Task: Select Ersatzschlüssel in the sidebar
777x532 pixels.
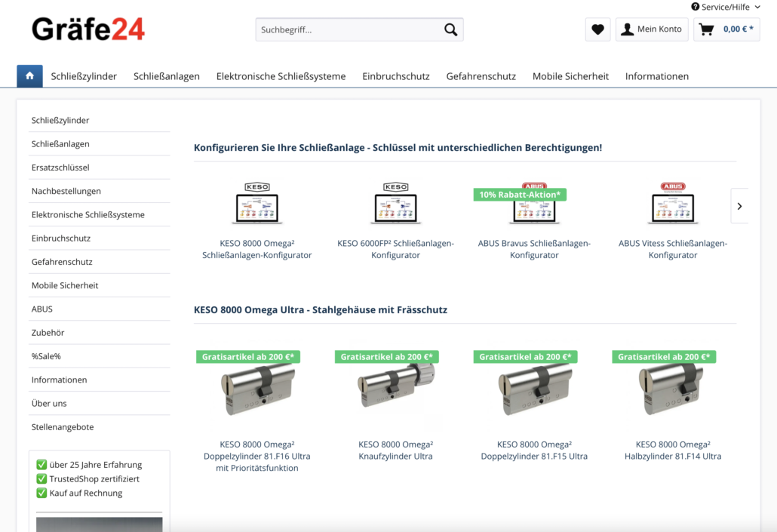Action: pos(60,168)
